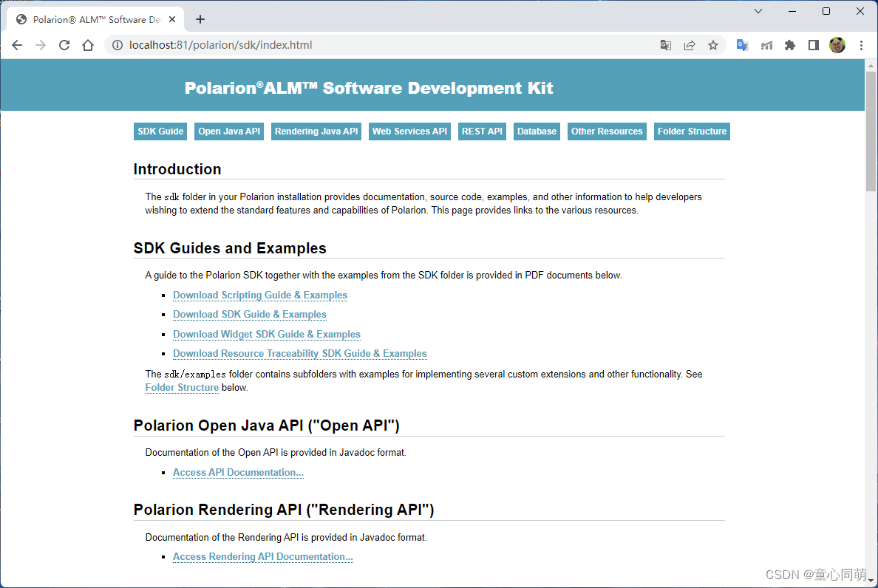Open Download SDK Guide & Examples link

click(250, 315)
